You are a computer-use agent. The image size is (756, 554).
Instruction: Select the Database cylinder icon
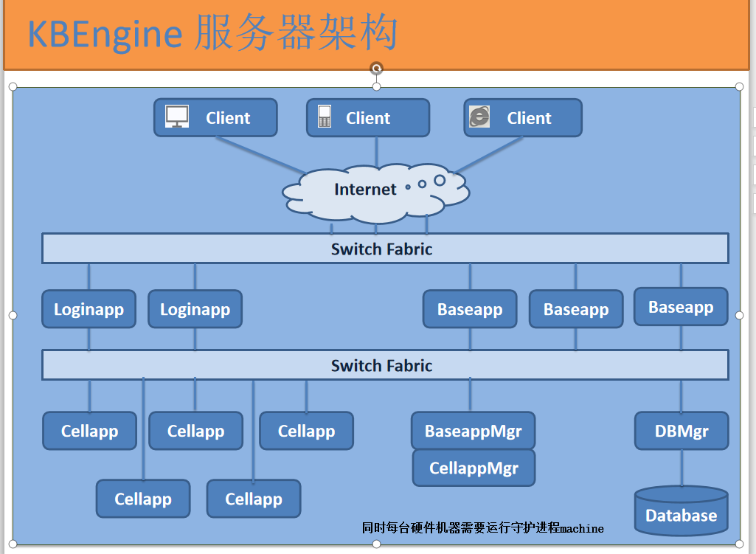(x=680, y=511)
